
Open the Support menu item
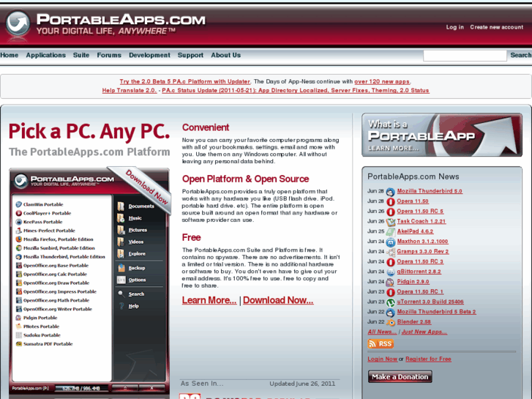pyautogui.click(x=190, y=55)
